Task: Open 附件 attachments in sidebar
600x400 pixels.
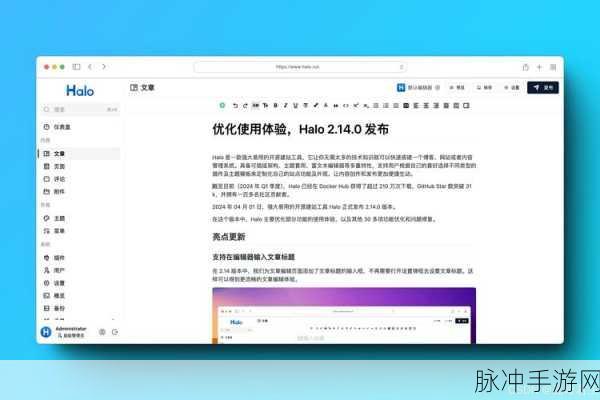Action: [x=80, y=191]
